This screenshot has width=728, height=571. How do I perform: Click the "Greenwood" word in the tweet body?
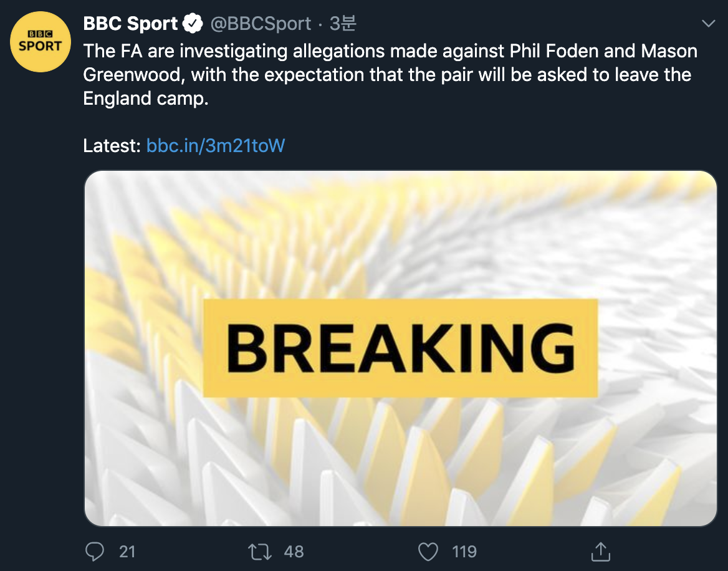(x=133, y=75)
